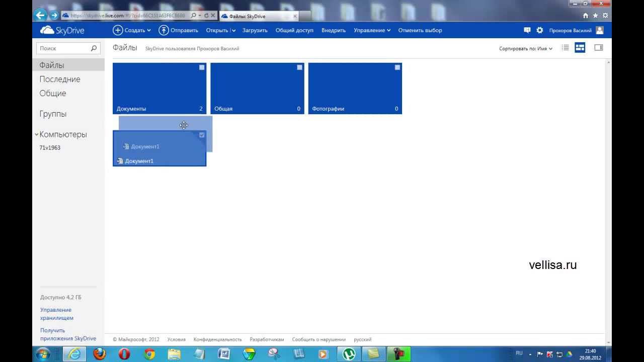The height and width of the screenshot is (362, 644).
Task: Open Группы (Groups) in the sidebar
Action: pos(53,114)
